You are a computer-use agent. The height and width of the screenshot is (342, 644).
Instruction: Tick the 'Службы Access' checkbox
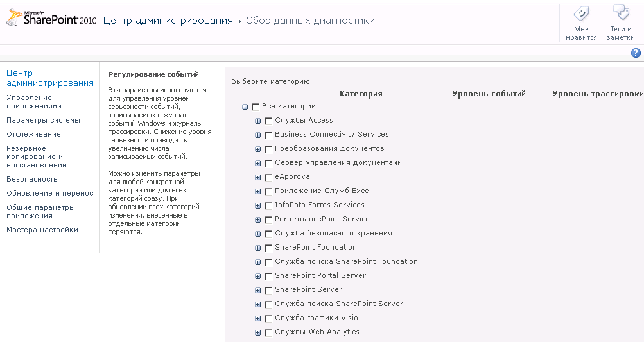pos(268,121)
